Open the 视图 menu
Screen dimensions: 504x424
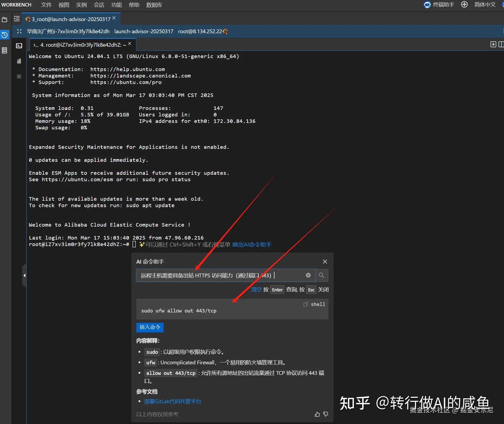[x=64, y=5]
